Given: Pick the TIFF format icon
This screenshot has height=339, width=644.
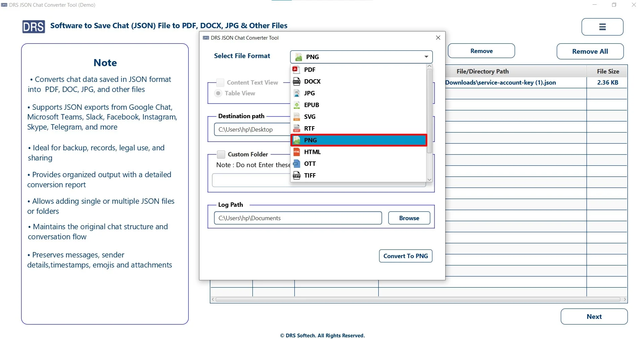Looking at the screenshot, I should 297,175.
